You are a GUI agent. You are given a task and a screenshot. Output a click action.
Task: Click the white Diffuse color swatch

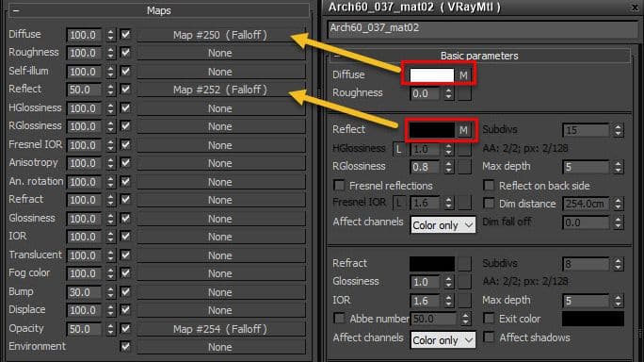coord(432,75)
